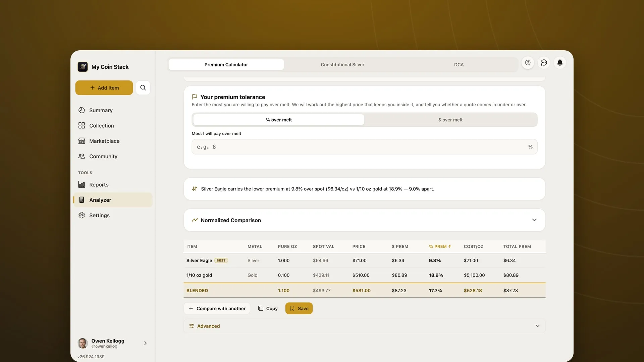Open notifications bell icon
This screenshot has height=362, width=644.
pyautogui.click(x=560, y=63)
